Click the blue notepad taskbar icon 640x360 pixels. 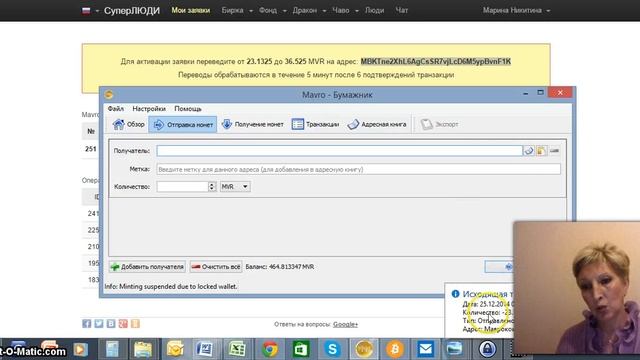(112, 349)
